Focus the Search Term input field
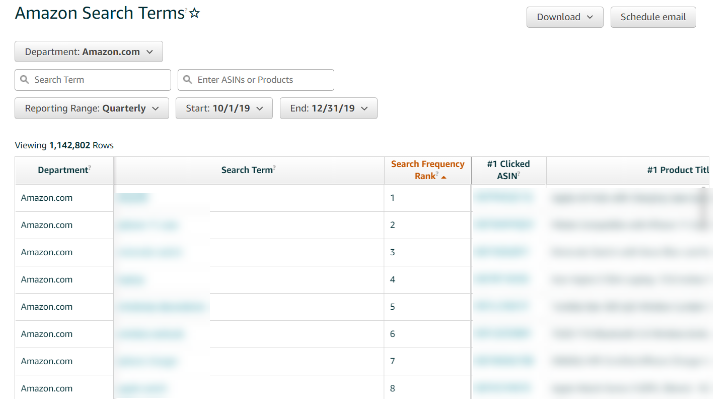Viewport: 723px width, 402px height. [x=93, y=80]
